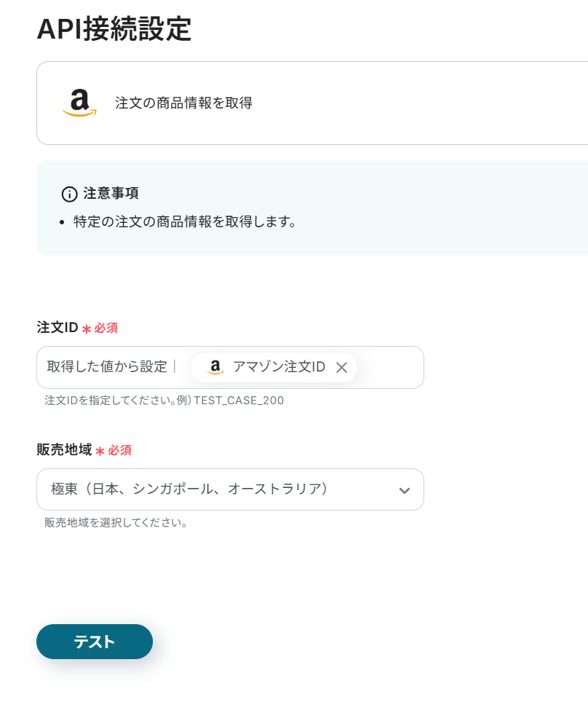Image resolution: width=588 pixels, height=705 pixels.
Task: Remove the アマゾン注文ID chip with its X
Action: point(341,368)
